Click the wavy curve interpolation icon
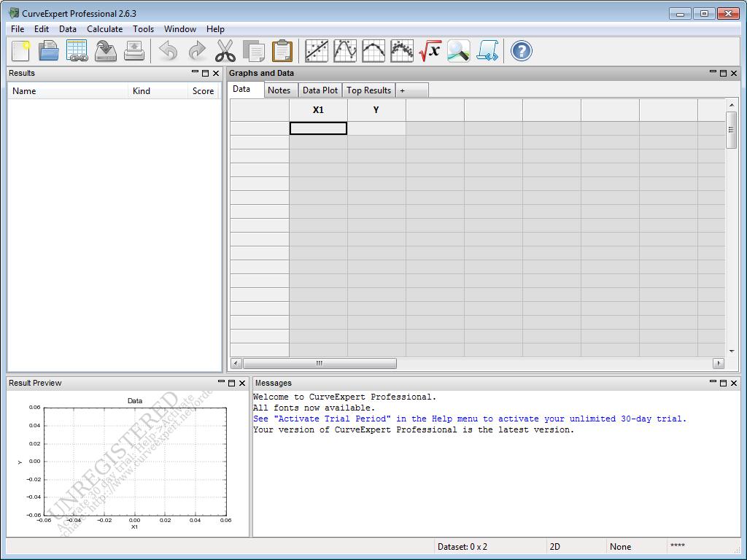Screen dimensions: 747x560 pyautogui.click(x=345, y=50)
